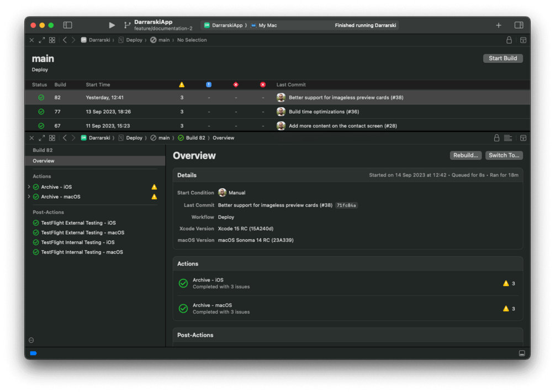Click the circular filter icon at sidebar bottom

pos(31,340)
